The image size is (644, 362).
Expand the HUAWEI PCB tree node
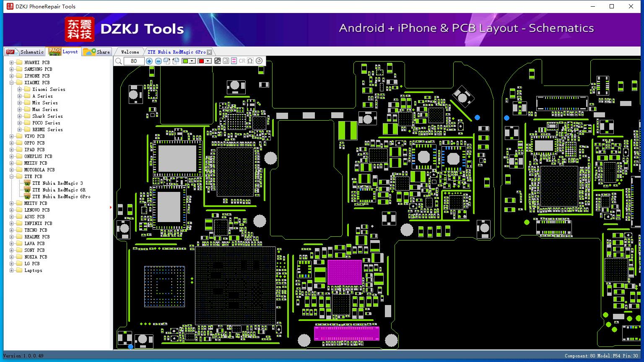[12, 62]
